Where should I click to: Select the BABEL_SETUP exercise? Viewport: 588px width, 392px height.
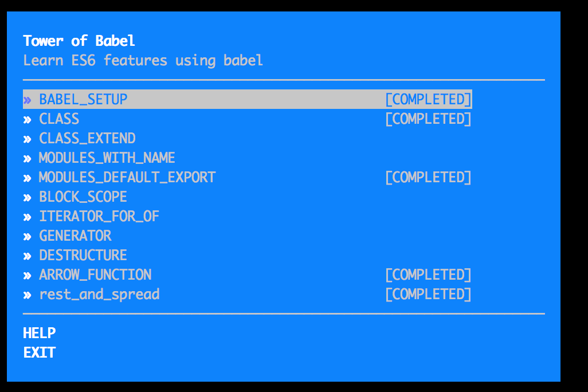point(83,99)
